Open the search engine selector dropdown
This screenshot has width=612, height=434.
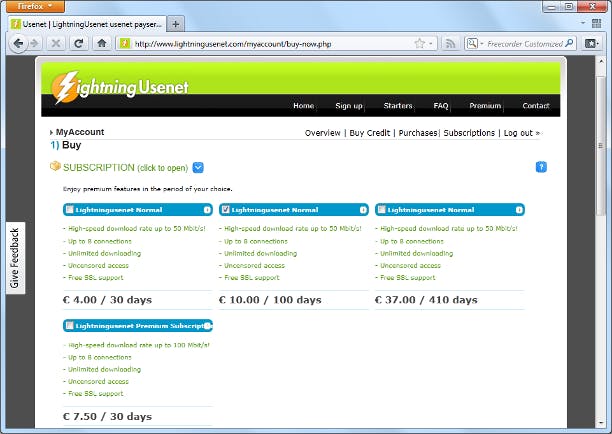click(x=475, y=43)
